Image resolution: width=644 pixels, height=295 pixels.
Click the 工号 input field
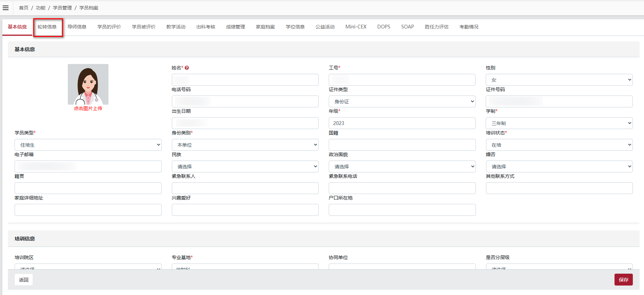tap(402, 80)
